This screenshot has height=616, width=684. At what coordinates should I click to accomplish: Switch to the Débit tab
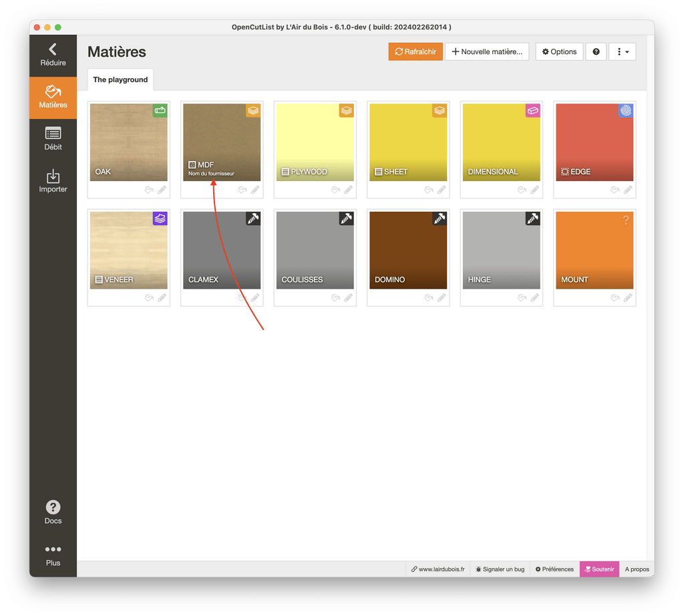(53, 140)
